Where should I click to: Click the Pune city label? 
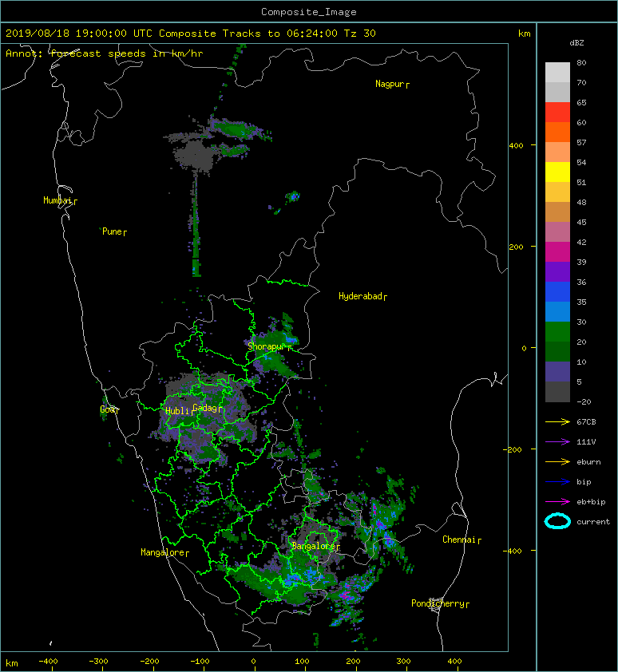[114, 232]
